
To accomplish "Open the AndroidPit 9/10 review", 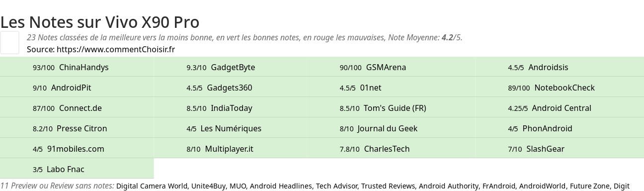I will click(77, 88).
